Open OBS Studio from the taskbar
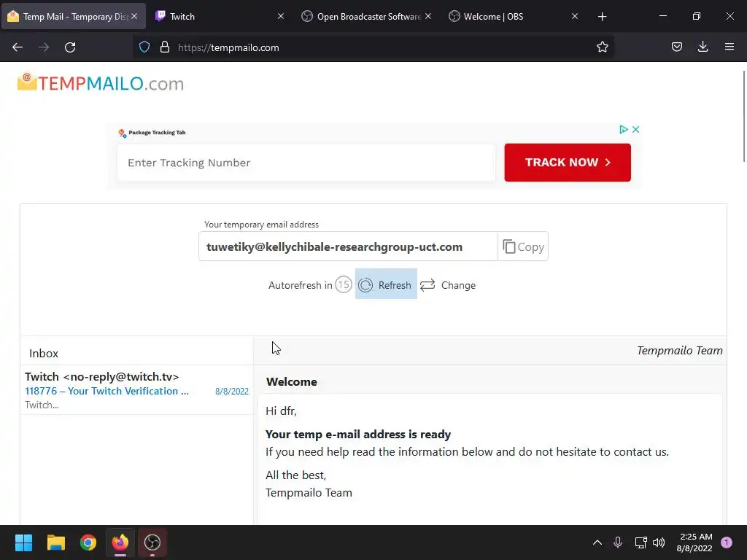 coord(152,542)
